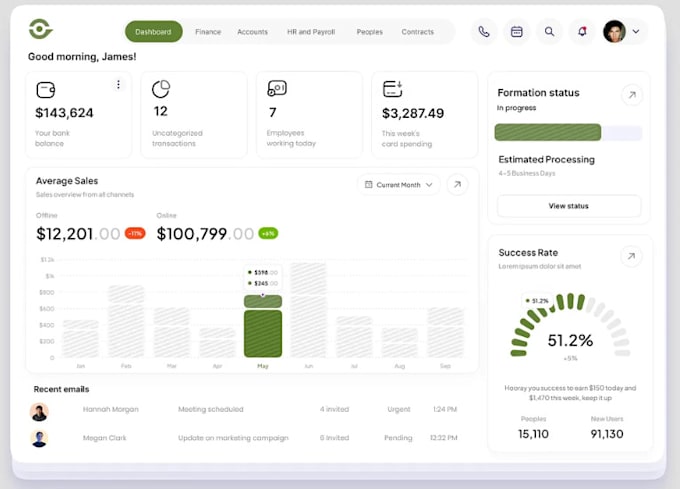The height and width of the screenshot is (489, 680).
Task: Click the Urgent status label
Action: coord(399,409)
